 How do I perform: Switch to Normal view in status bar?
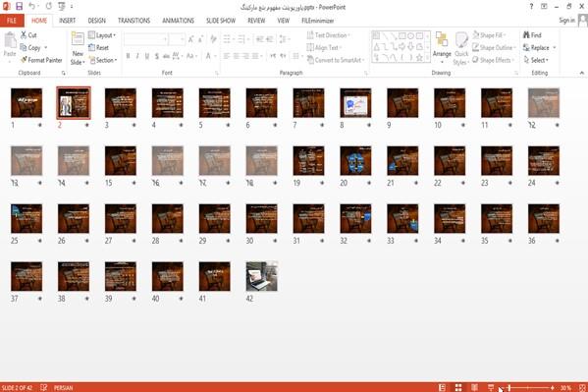click(442, 387)
